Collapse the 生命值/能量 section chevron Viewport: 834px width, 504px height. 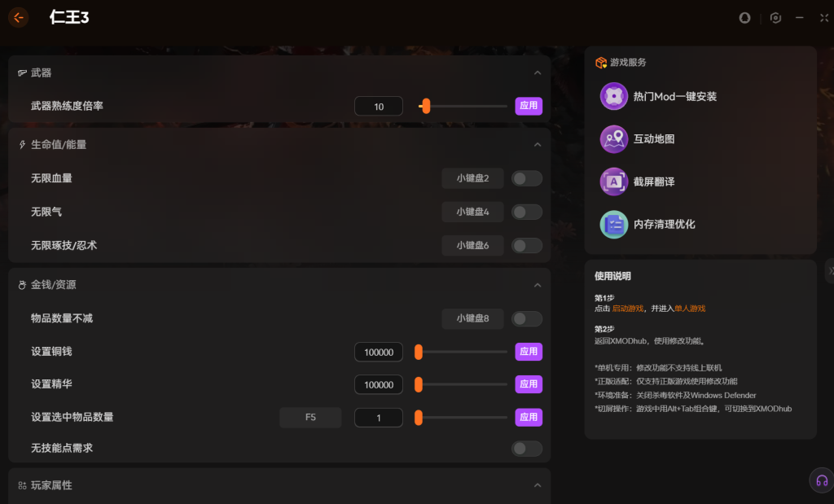[537, 144]
